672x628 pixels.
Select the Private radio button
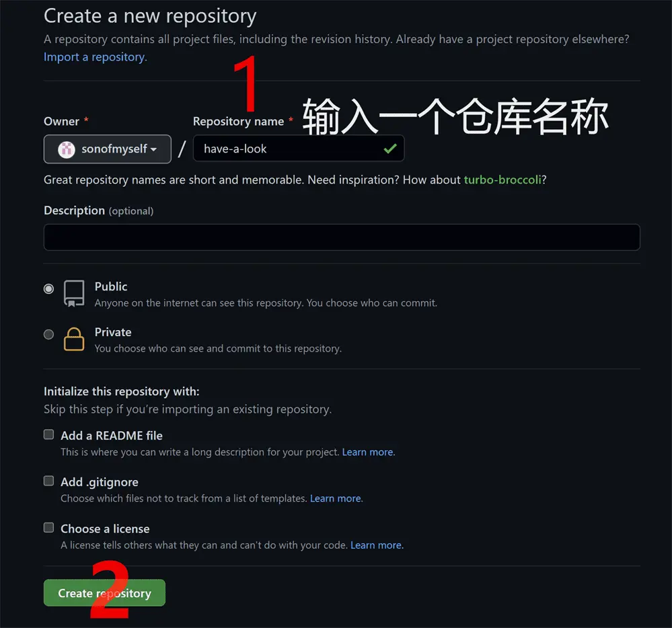click(x=49, y=334)
